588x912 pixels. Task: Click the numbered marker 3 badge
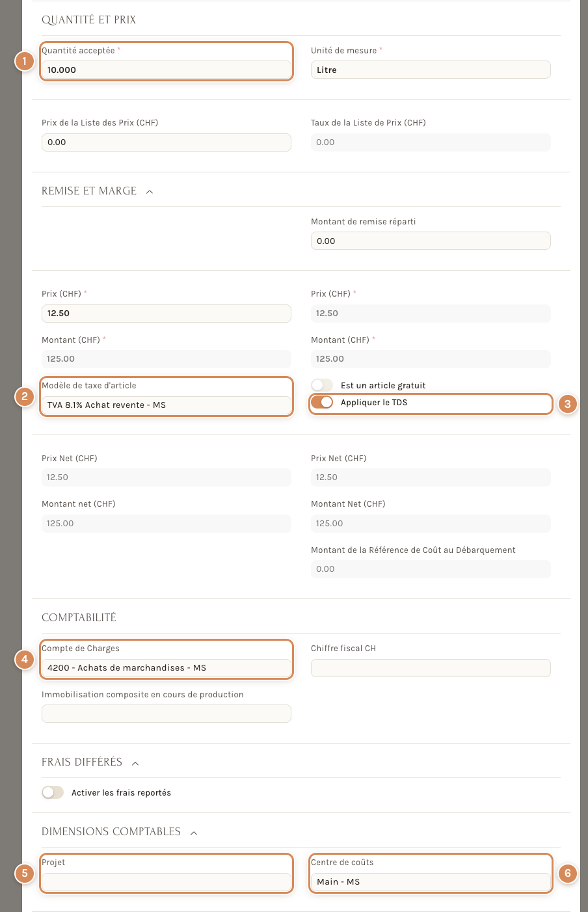coord(568,404)
